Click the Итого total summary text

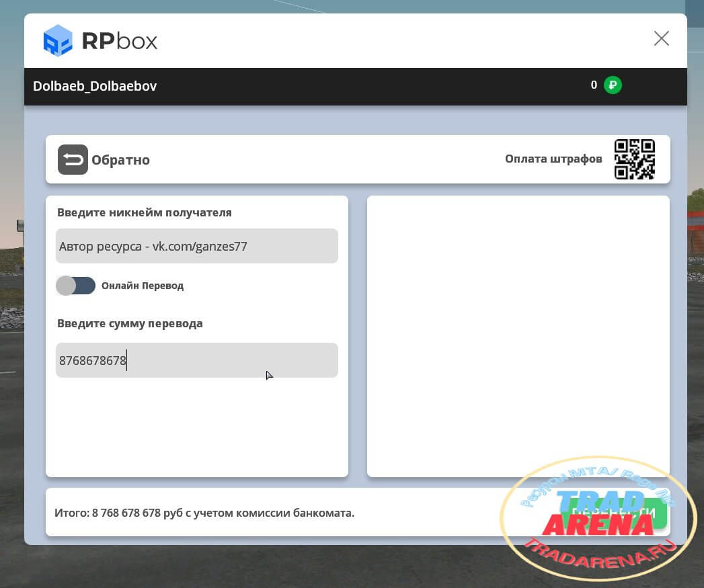pyautogui.click(x=204, y=513)
